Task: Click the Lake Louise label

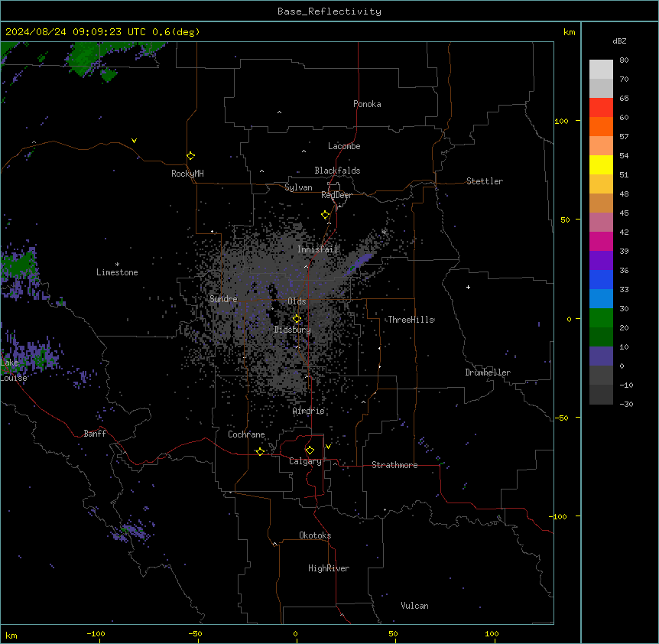Action: coord(14,370)
